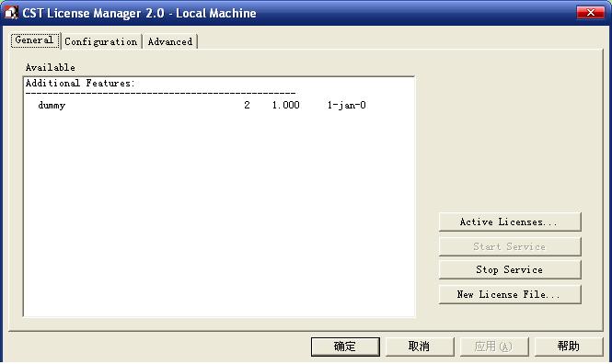Click the disabled 应用(A) button
The image size is (612, 364).
pyautogui.click(x=494, y=347)
